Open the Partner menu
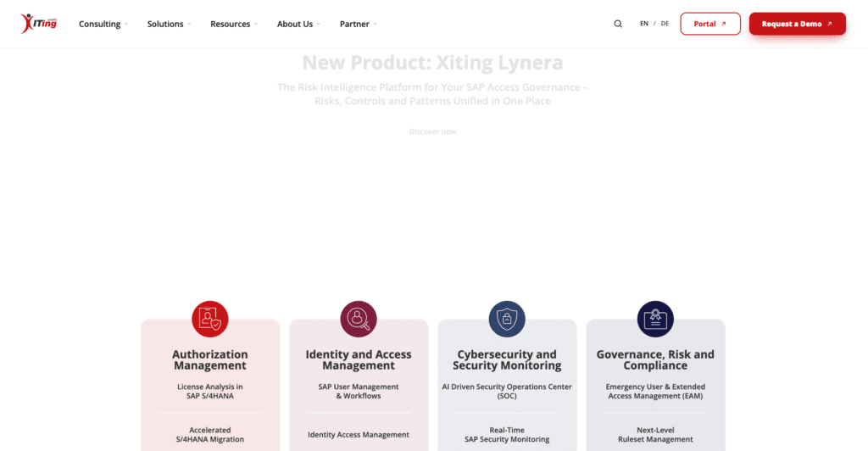Screen dimensions: 868x451 (354, 24)
